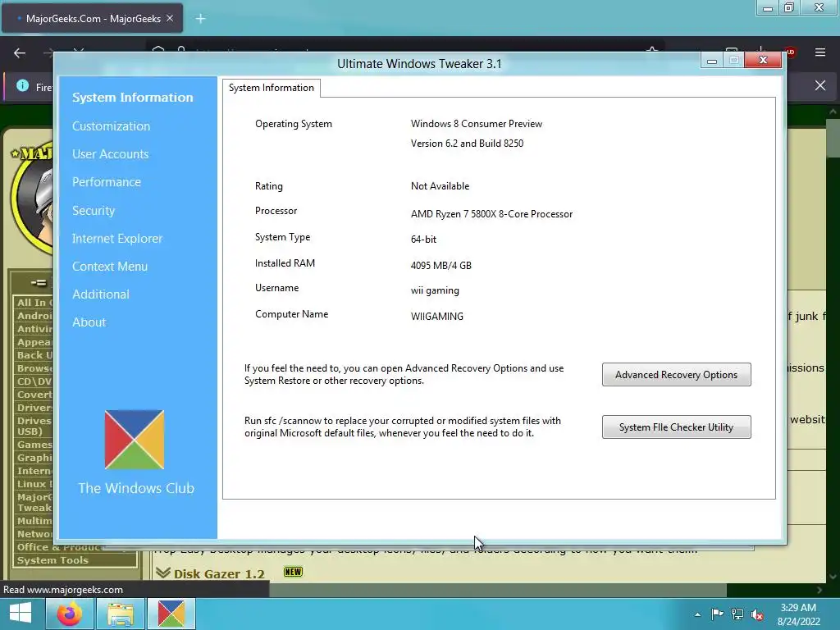Viewport: 840px width, 630px height.
Task: Open the Additional tweaks section
Action: click(x=101, y=294)
